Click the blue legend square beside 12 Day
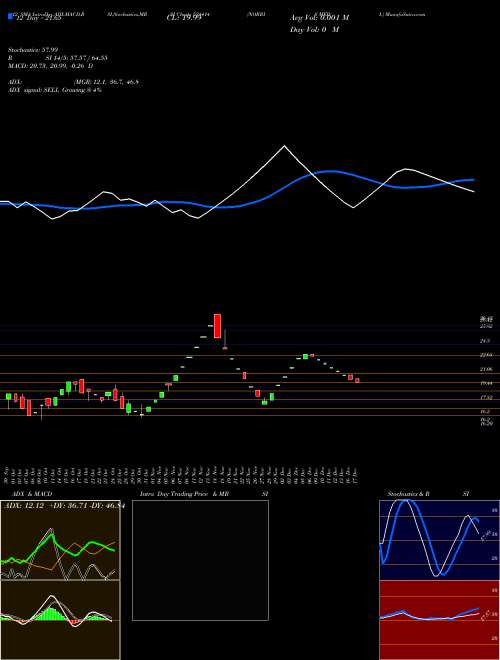 point(11,16)
